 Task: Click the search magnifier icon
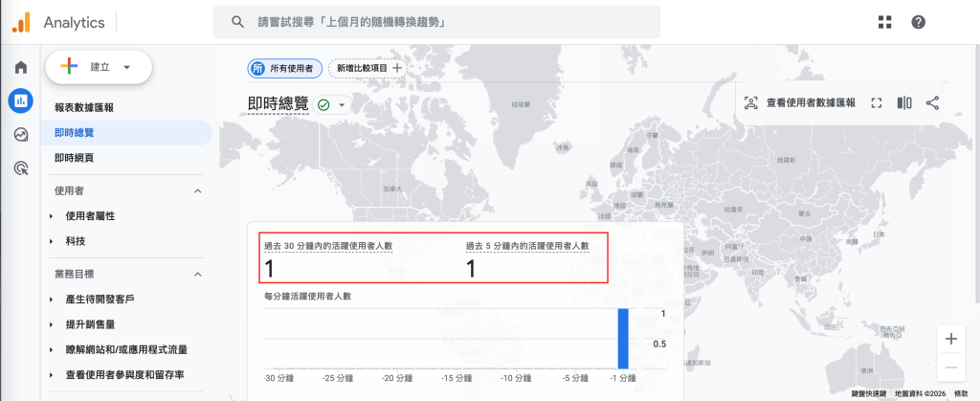tap(237, 22)
